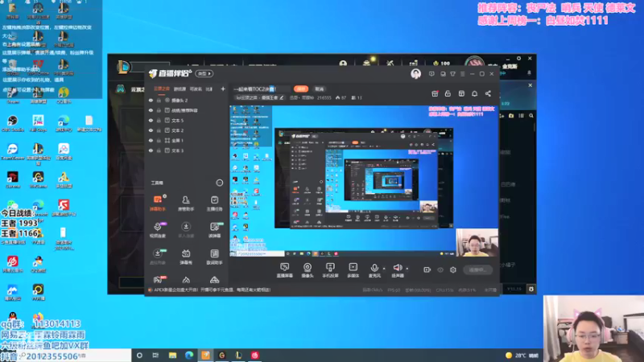
Task: Click the layout icon beside the bell
Action: tap(461, 93)
